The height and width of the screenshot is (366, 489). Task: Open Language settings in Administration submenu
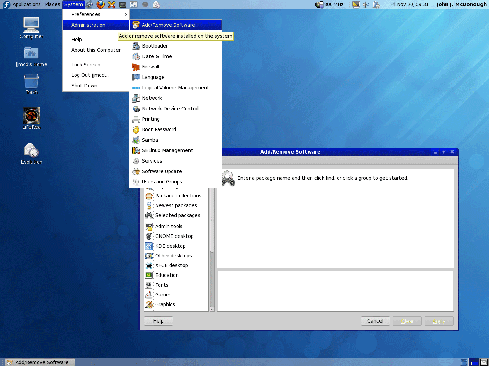tap(175, 77)
